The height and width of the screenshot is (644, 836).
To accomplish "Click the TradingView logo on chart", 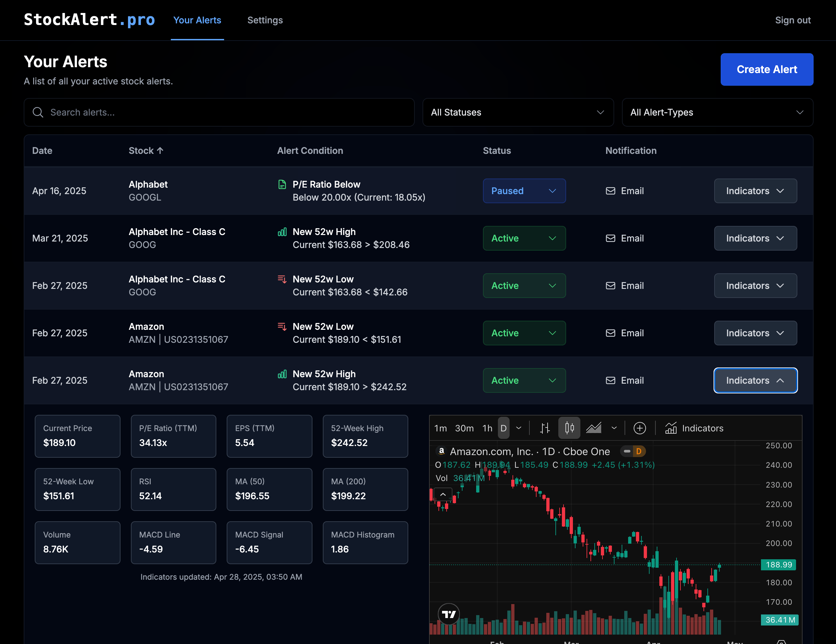I will click(x=449, y=614).
